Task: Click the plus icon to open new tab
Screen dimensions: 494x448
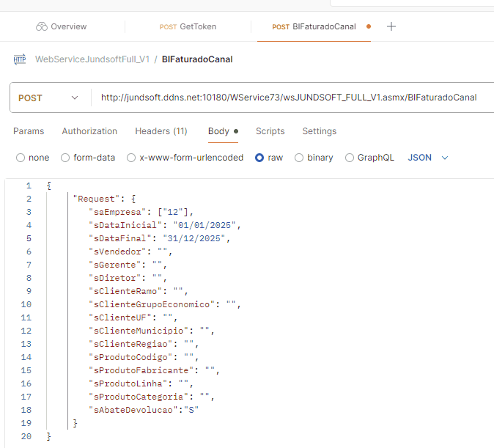Action: [x=391, y=26]
